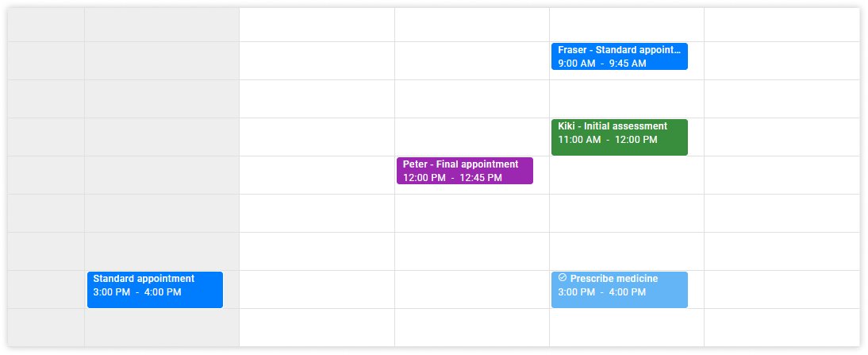
Task: Open Kiki's Initial assessment appointment
Action: (619, 137)
